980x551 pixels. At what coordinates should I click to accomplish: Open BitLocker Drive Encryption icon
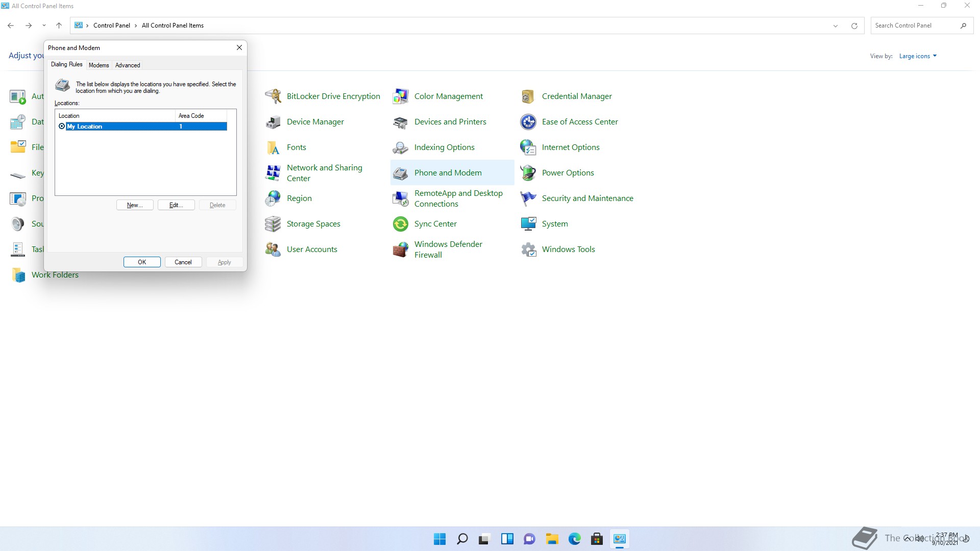tap(273, 96)
